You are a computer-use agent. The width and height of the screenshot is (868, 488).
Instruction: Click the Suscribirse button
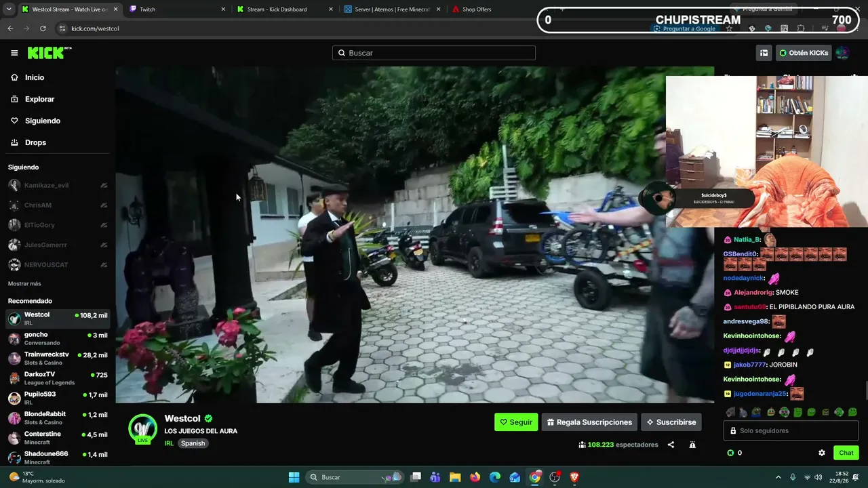[x=671, y=422]
